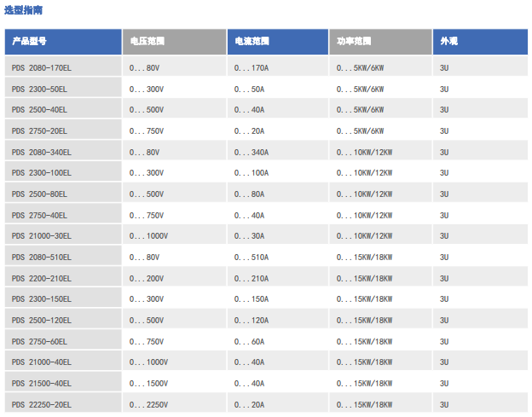Viewport: 532px width, 417px height.
Task: Click power cell in PDS 21000-30EL row
Action: coord(380,236)
